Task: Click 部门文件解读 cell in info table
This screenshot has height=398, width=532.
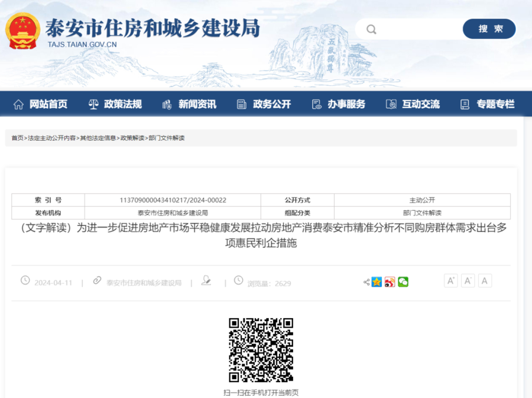Action: pyautogui.click(x=422, y=213)
